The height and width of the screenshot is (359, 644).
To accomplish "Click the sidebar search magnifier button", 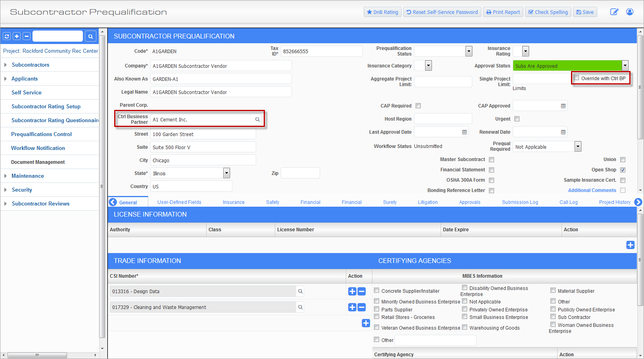I will (90, 36).
